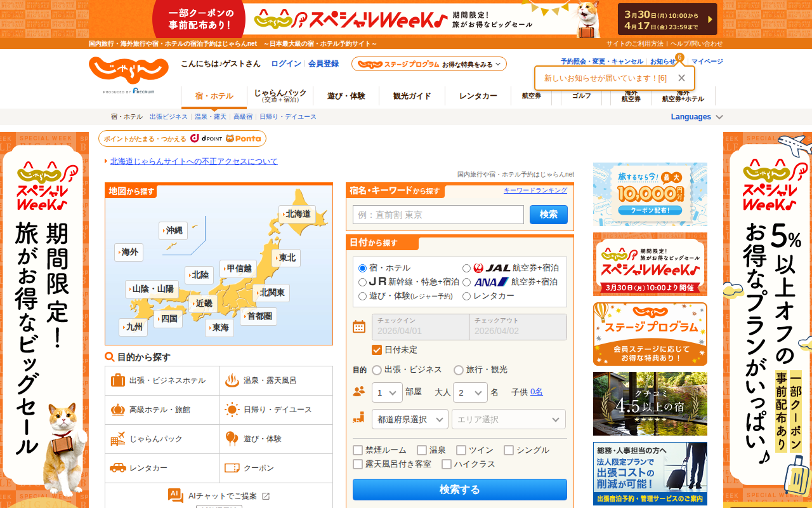Select 首都圏 on the map
This screenshot has width=812, height=508.
point(258,316)
